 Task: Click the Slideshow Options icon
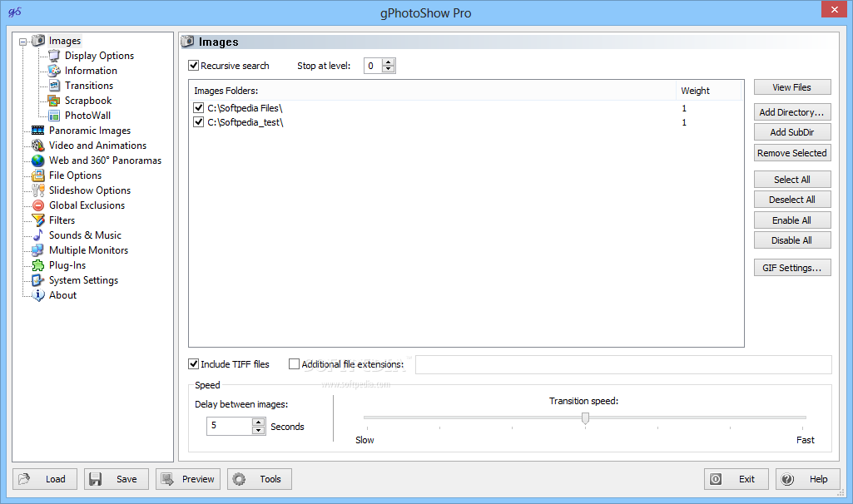pos(38,190)
